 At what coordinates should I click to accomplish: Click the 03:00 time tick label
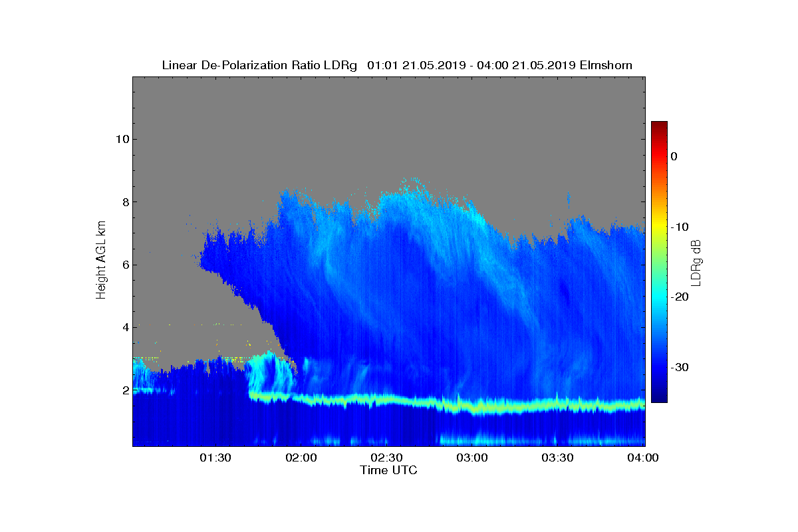[473, 458]
